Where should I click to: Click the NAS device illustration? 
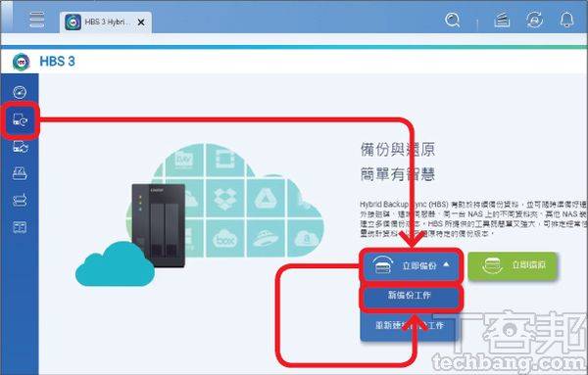[x=159, y=225]
